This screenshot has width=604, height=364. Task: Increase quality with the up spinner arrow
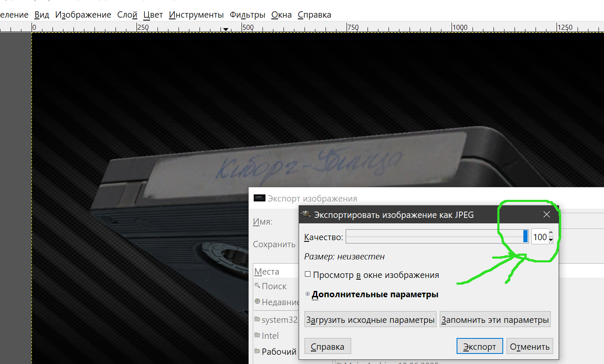[551, 233]
